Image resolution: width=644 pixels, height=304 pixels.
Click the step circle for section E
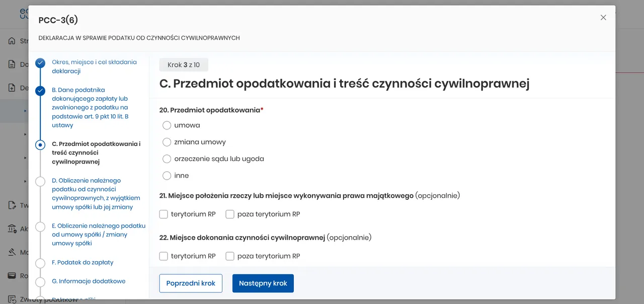[40, 226]
